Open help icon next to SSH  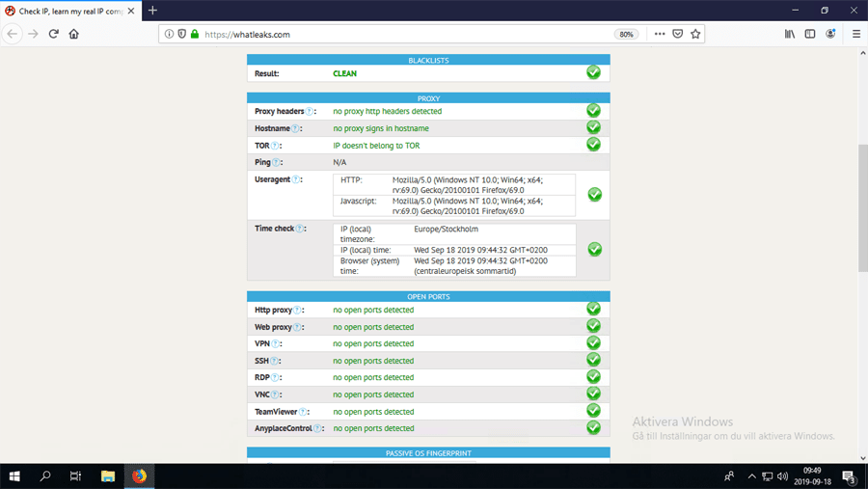tap(274, 361)
